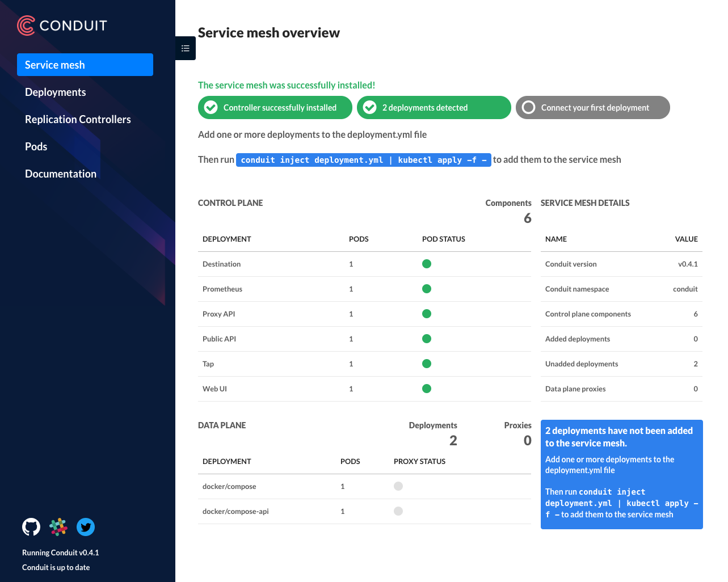This screenshot has height=582, width=728.
Task: Select Service mesh in the sidebar
Action: 85,65
